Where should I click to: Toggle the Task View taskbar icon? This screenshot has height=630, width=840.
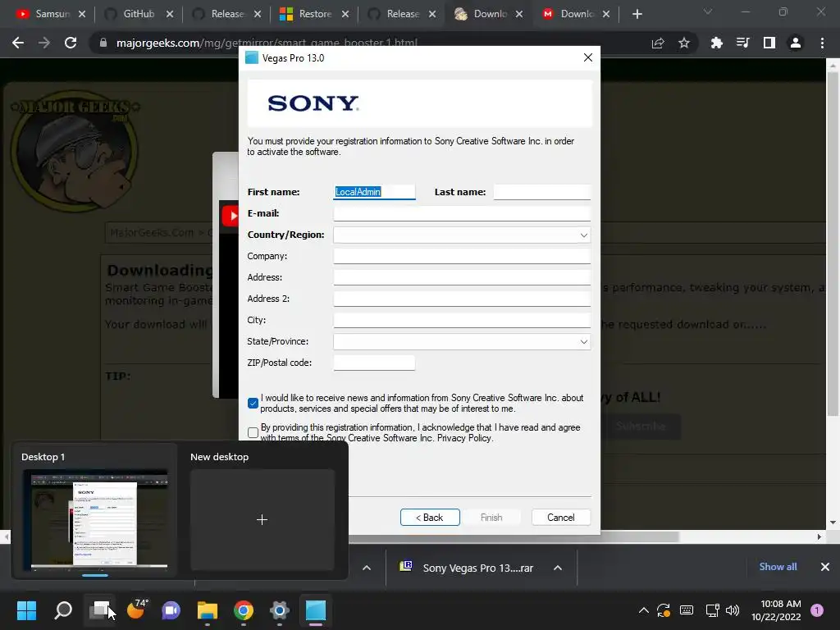click(100, 610)
